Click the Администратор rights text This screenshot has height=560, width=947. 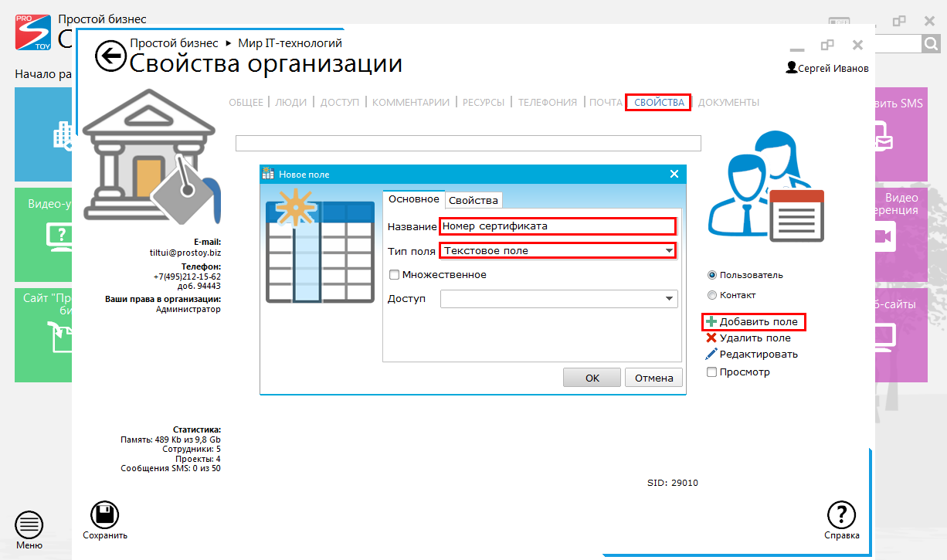[x=188, y=309]
